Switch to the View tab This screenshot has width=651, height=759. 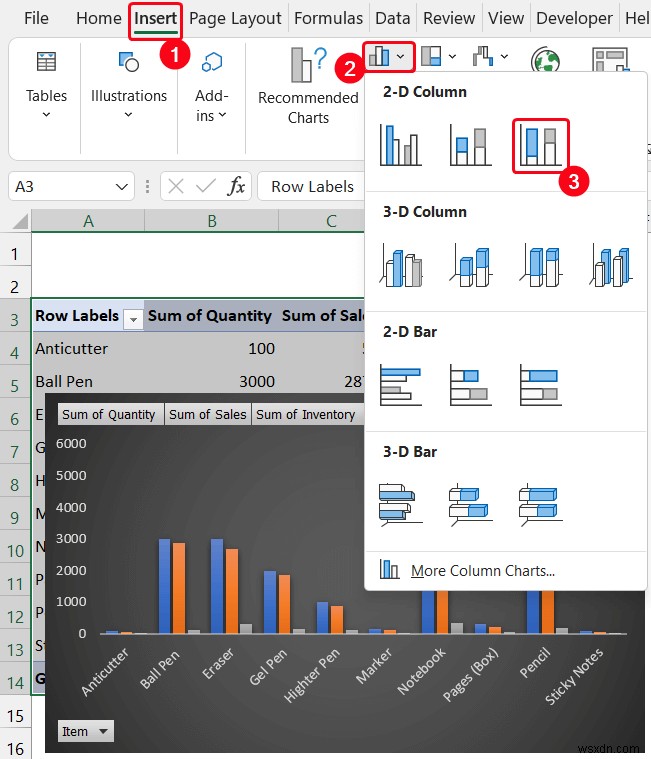point(506,18)
